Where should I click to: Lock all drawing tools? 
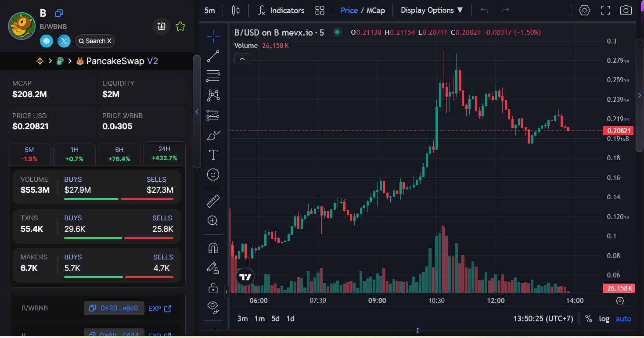coord(213,288)
